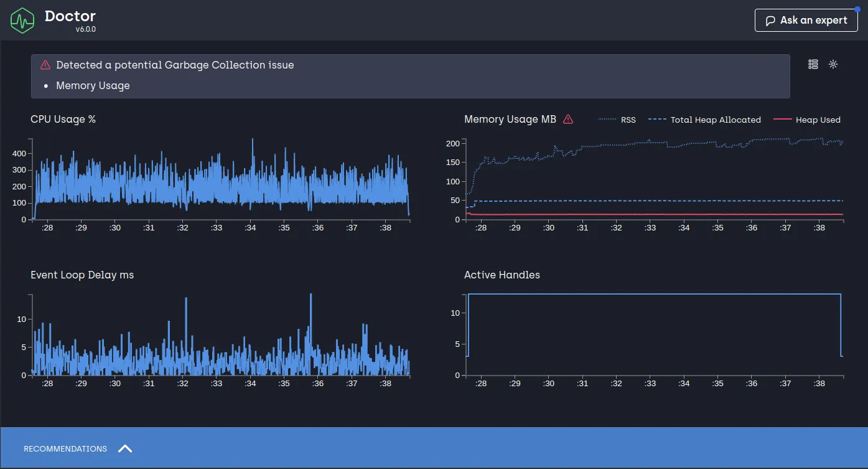The width and height of the screenshot is (868, 469).
Task: Select the Memory Usage bullet in the alert
Action: tap(93, 86)
